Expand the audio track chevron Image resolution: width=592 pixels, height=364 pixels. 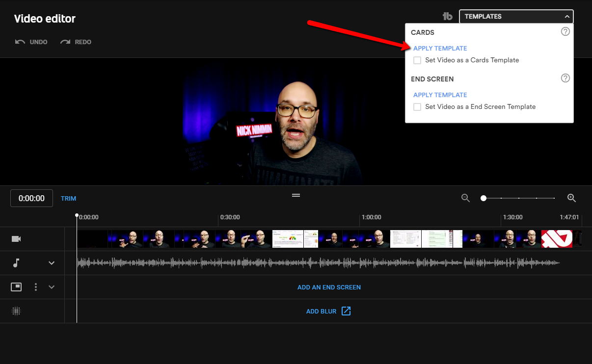pyautogui.click(x=52, y=263)
